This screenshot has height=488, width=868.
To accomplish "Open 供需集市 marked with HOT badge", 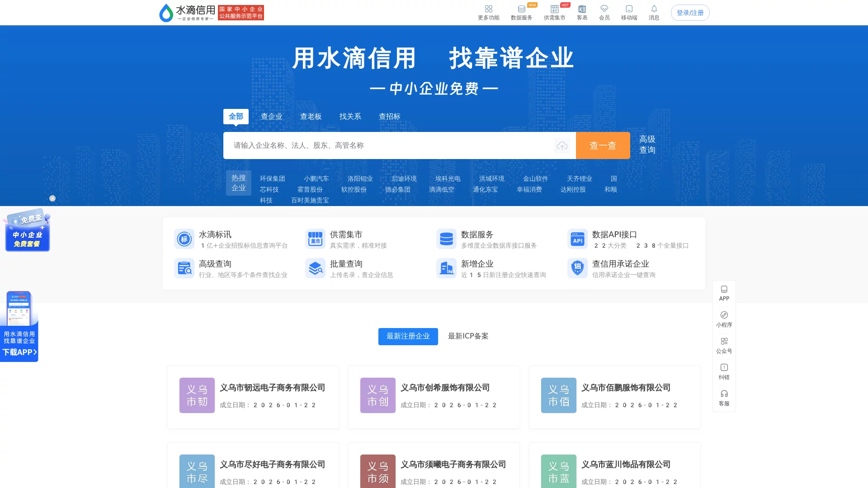I will click(x=554, y=11).
